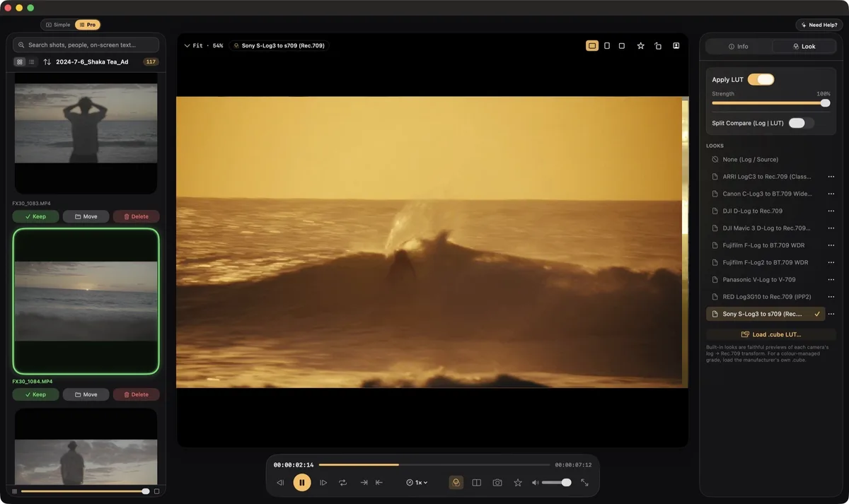Image resolution: width=849 pixels, height=504 pixels.
Task: Select Fujifilm F-Log2 to BT.709 WDR look
Action: (x=766, y=262)
